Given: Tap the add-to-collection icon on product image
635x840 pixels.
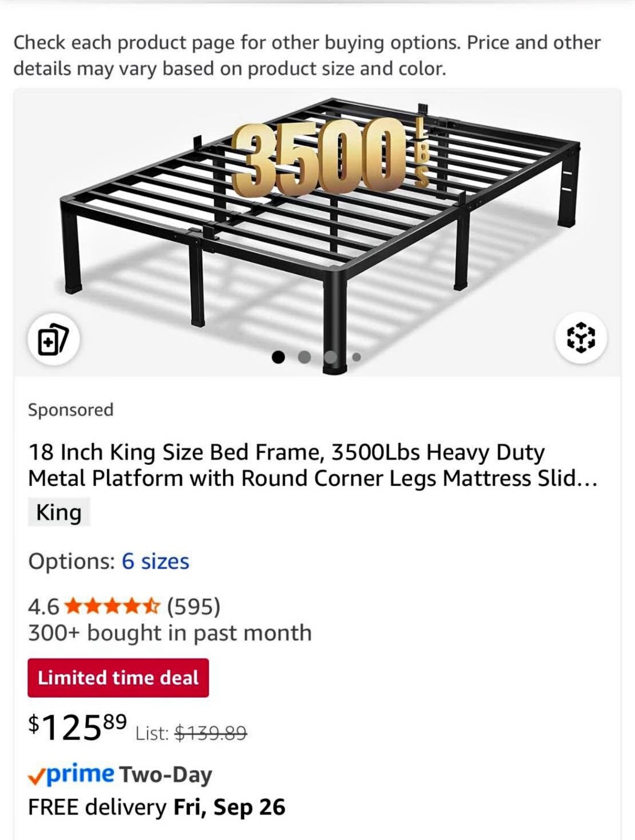Looking at the screenshot, I should tap(53, 340).
